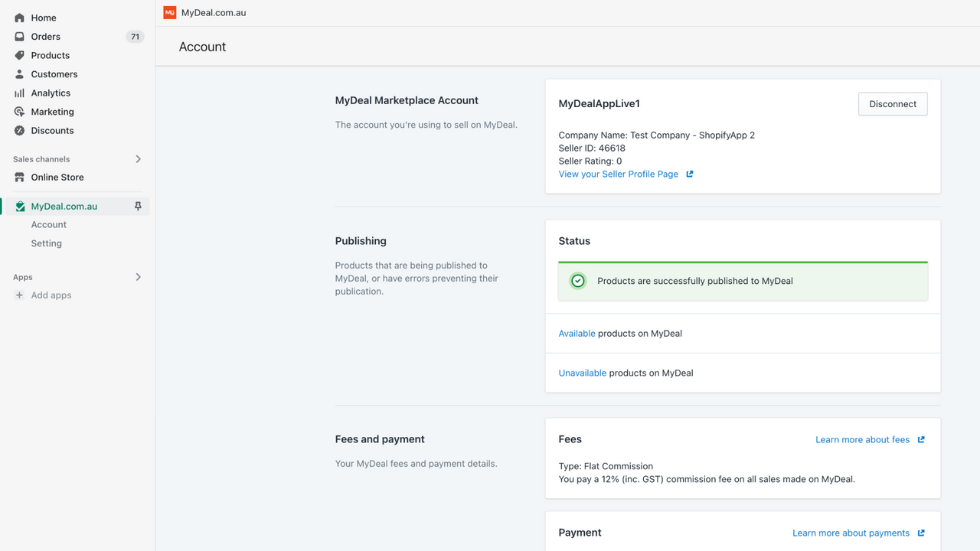Open the Account menu item
Viewport: 980px width, 551px height.
coord(48,224)
